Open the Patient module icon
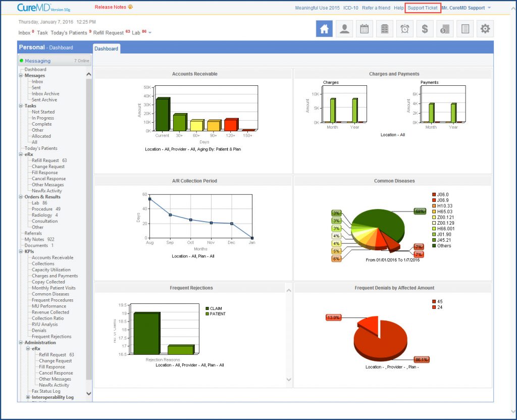The height and width of the screenshot is (420, 517). click(x=344, y=29)
